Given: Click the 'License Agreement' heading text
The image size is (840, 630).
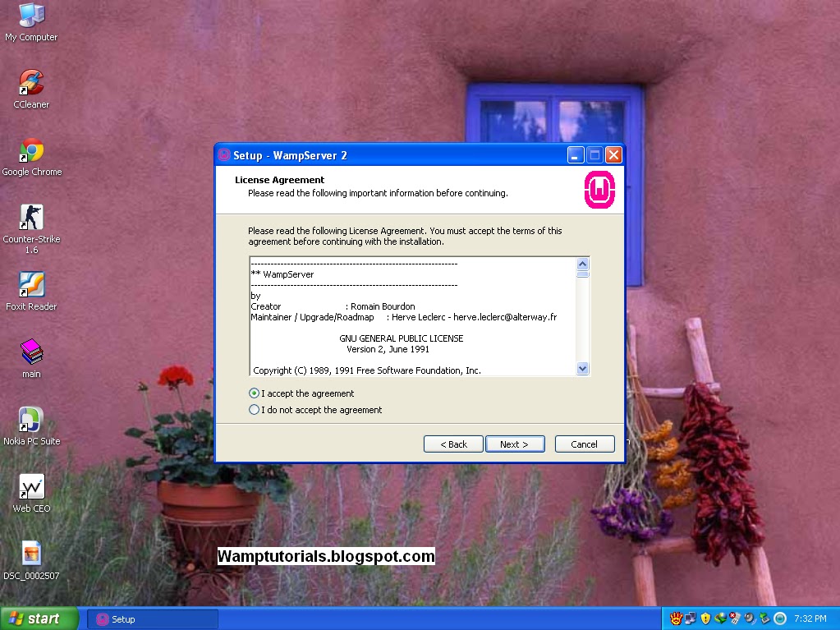Looking at the screenshot, I should (x=280, y=180).
